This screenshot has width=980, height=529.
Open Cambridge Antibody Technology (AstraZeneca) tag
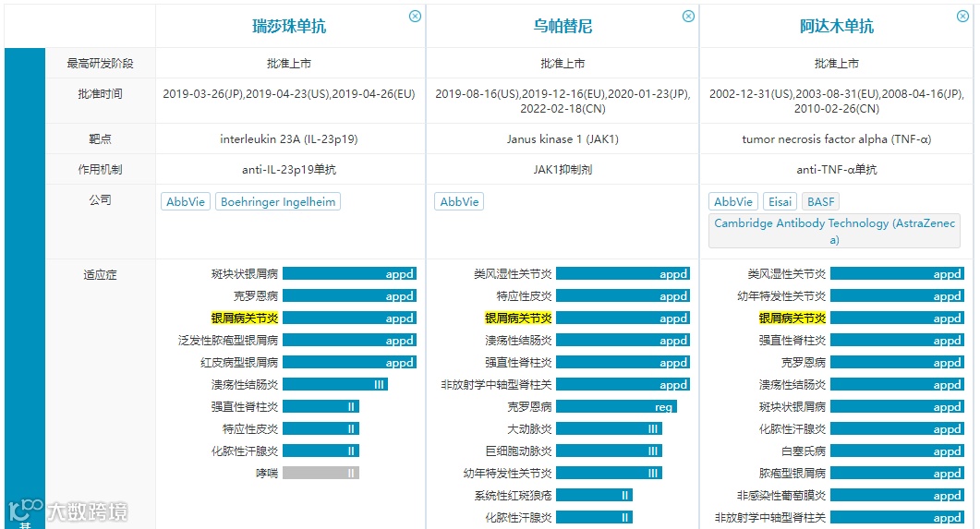(x=834, y=231)
